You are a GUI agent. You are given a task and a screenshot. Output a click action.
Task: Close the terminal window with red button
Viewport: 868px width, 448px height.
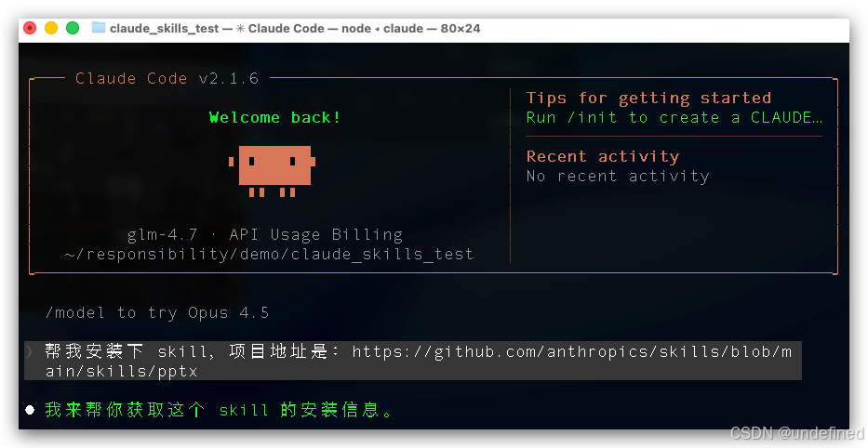pos(30,28)
